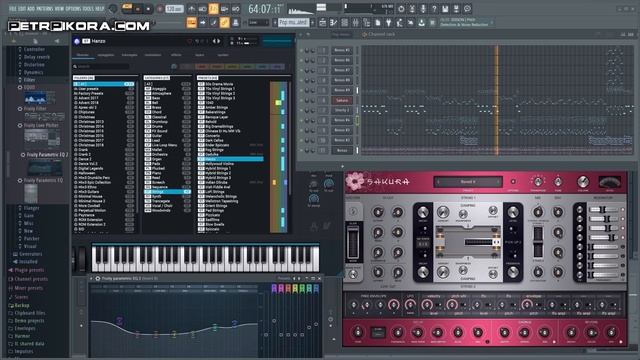The image size is (640, 360).
Task: Select the Orchestra category in Hanzo
Action: pos(167,154)
